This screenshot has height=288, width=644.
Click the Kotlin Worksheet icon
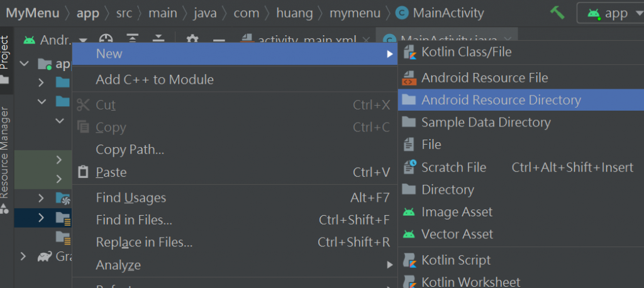[x=409, y=282]
